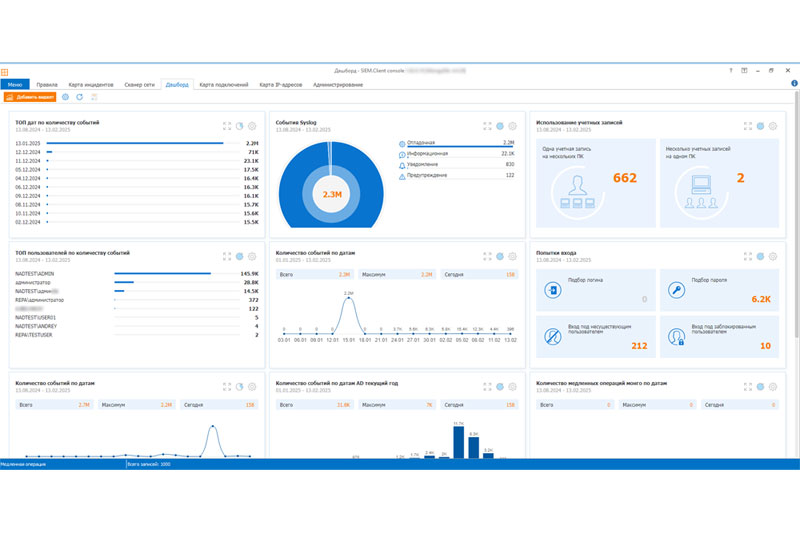Click Всего записей: 1000 in status bar
800x533 pixels.
[148, 464]
